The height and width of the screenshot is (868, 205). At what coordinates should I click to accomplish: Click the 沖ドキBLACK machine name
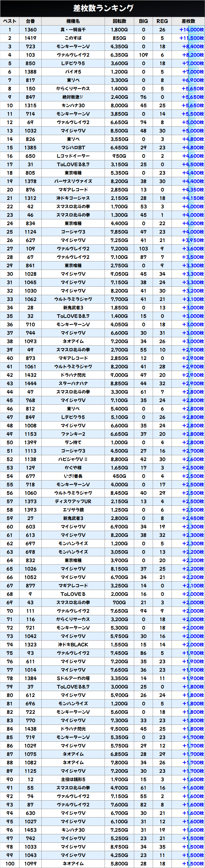point(73,644)
